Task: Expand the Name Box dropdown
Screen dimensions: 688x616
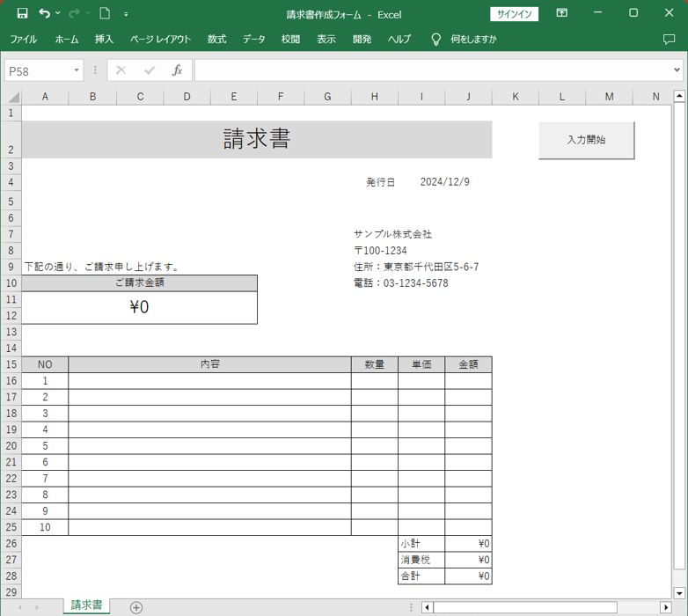Action: (77, 70)
